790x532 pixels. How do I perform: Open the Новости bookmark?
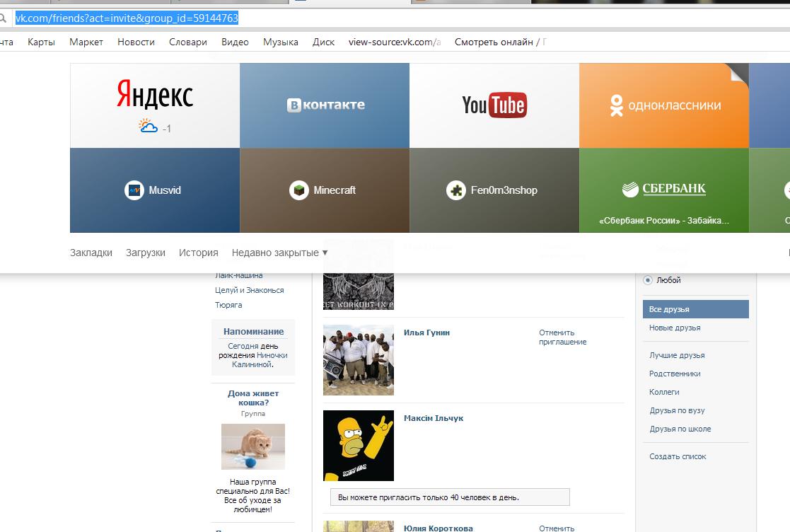click(x=136, y=42)
